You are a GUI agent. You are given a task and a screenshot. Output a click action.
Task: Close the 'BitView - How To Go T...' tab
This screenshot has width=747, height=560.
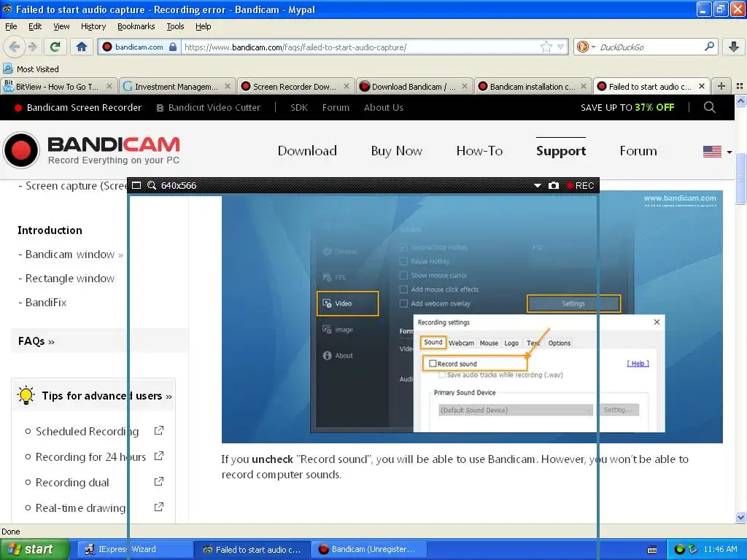[109, 86]
